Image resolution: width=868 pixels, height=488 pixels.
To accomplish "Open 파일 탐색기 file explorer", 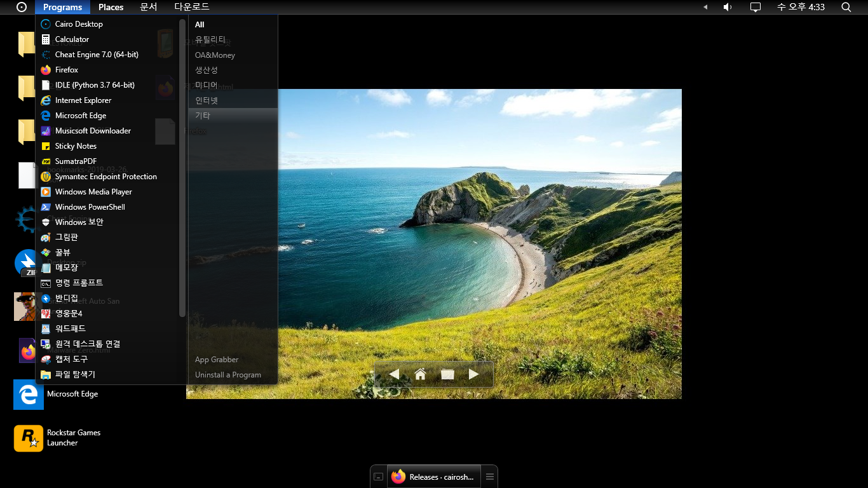I will point(108,374).
